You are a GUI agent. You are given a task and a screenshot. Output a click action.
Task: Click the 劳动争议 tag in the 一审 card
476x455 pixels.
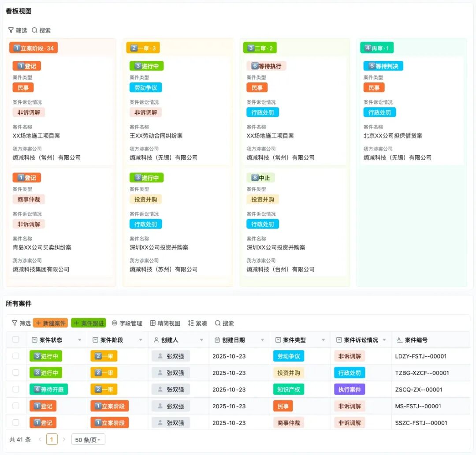146,87
